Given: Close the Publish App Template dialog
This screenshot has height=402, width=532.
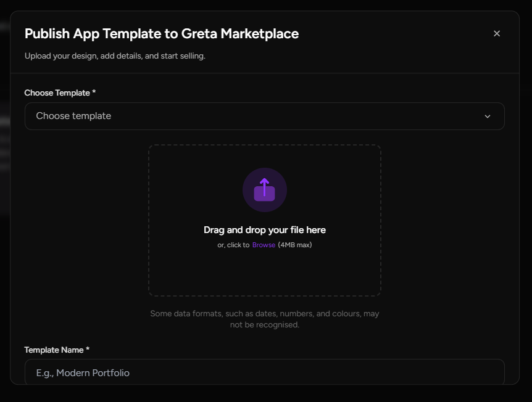Looking at the screenshot, I should (x=497, y=33).
